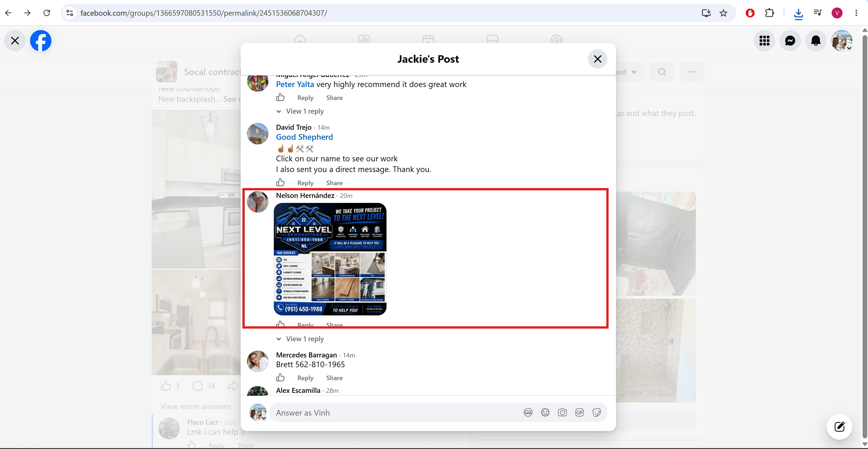
Task: Like David Trejo's comment
Action: click(x=280, y=182)
